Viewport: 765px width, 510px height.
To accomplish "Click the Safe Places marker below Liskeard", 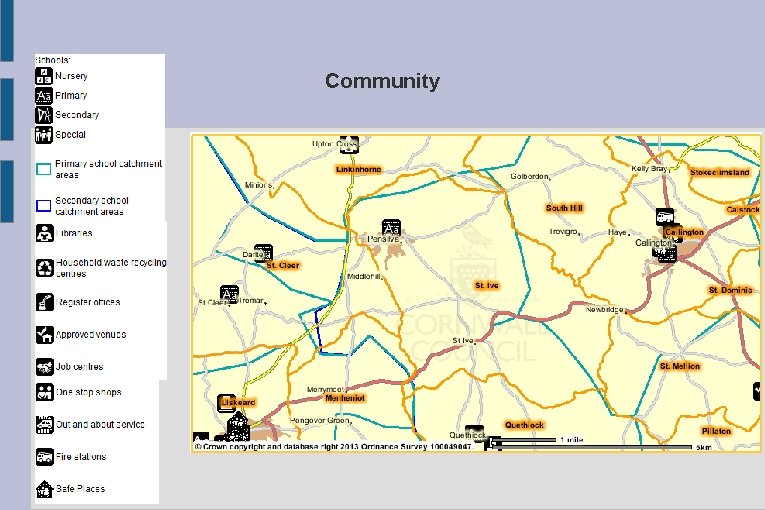I will click(x=238, y=425).
